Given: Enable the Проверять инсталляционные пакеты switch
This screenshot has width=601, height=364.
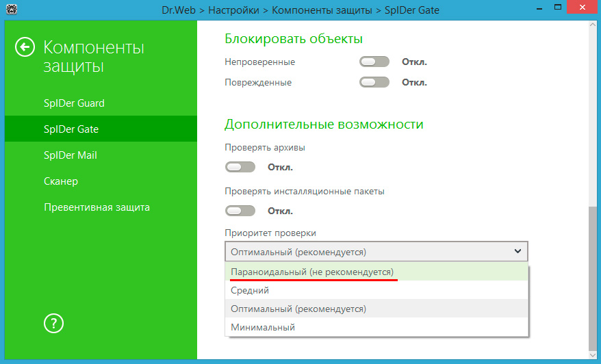Looking at the screenshot, I should point(240,211).
